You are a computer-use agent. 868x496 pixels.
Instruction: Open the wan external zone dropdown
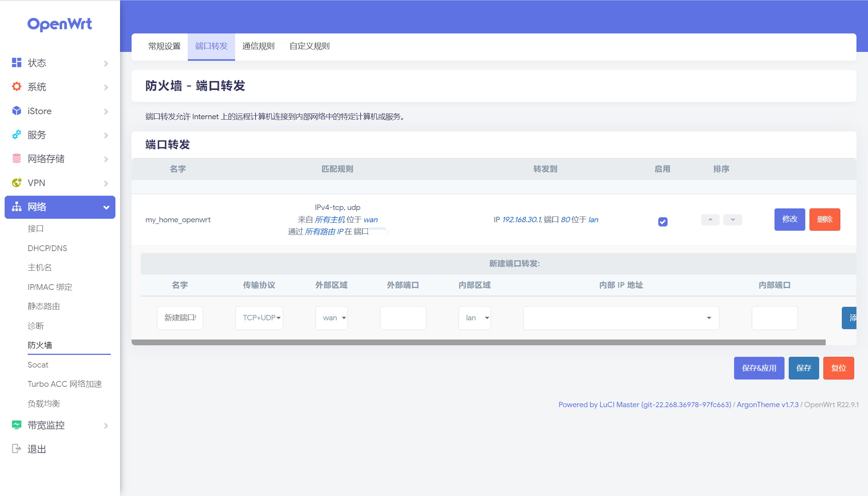point(332,318)
